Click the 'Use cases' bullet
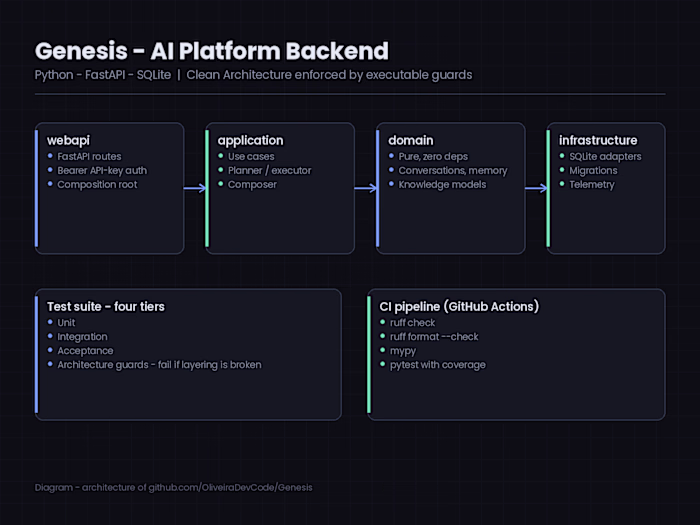This screenshot has width=700, height=525. point(251,156)
